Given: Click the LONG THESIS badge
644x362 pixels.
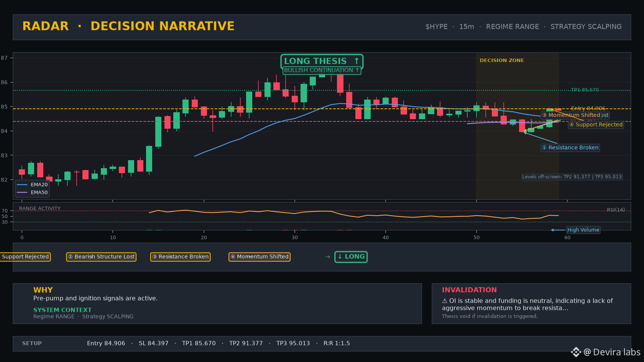Looking at the screenshot, I should point(322,61).
